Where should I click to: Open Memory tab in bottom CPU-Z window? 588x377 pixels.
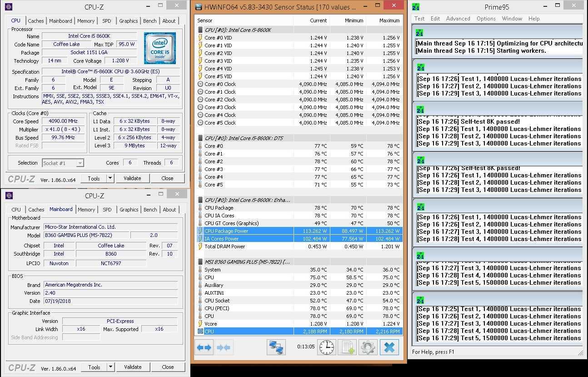(86, 210)
